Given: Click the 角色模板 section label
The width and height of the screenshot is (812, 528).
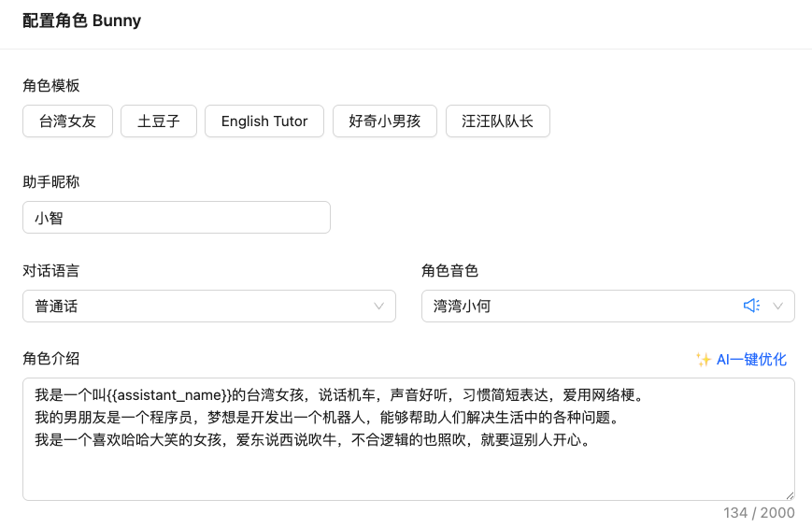Looking at the screenshot, I should click(x=51, y=86).
